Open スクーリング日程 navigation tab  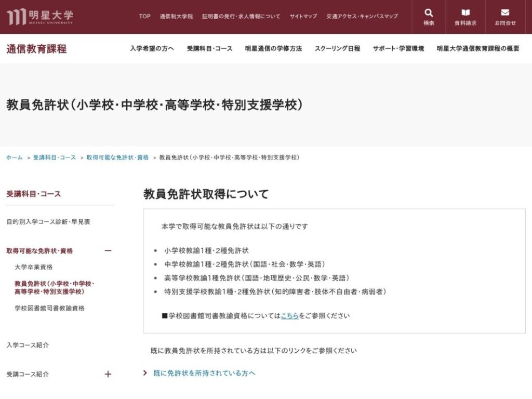(x=337, y=48)
